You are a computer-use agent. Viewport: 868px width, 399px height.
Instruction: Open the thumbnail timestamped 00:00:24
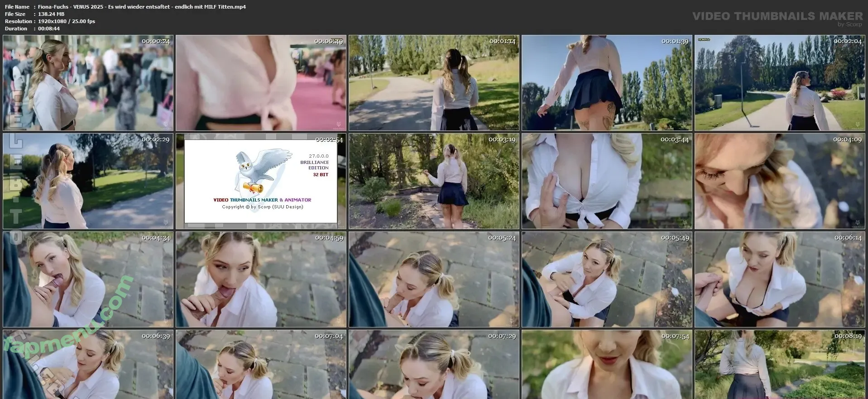click(x=88, y=83)
